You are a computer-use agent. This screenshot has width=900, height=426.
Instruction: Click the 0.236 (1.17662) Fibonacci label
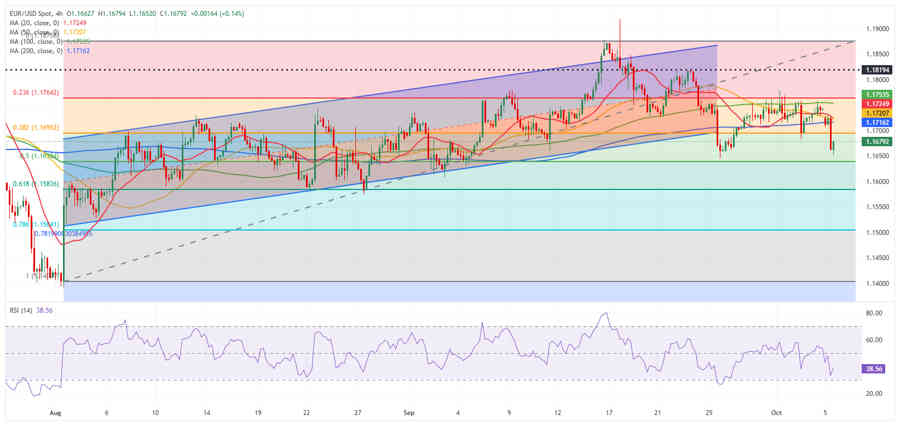35,93
